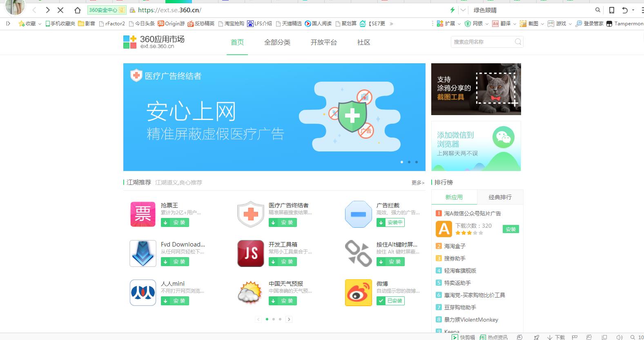Viewport: 644px width, 340px height.
Task: Open the 游戏 games dropdown
Action: point(559,24)
